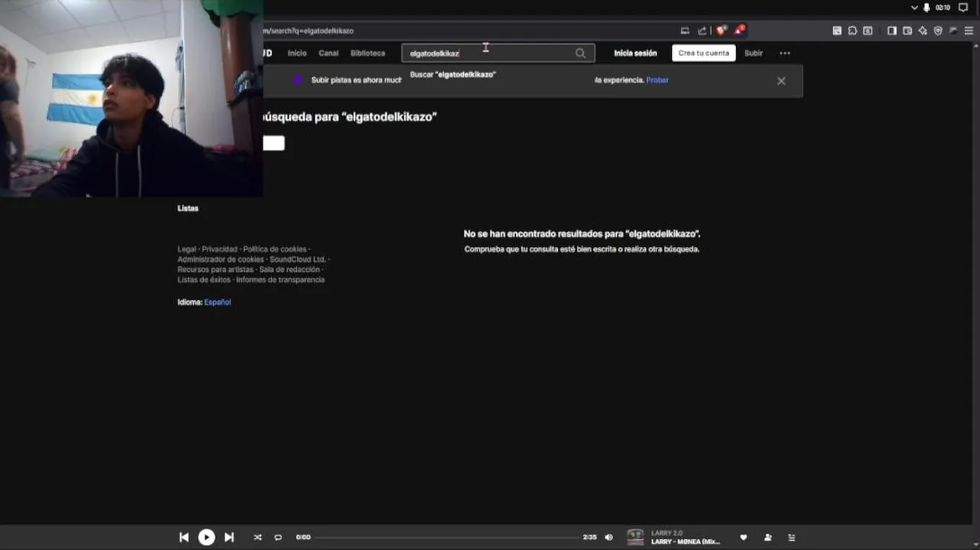Open the browser wallet icon
This screenshot has height=550, width=980.
907,31
